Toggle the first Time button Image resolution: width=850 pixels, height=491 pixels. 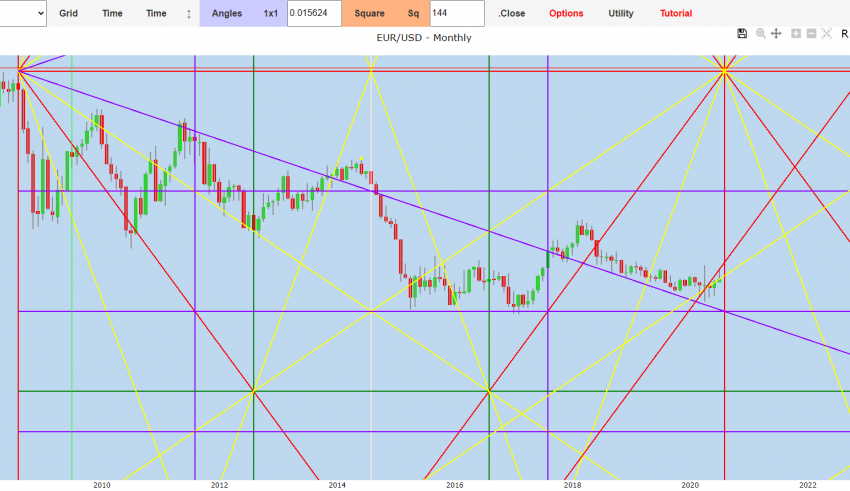tap(112, 13)
